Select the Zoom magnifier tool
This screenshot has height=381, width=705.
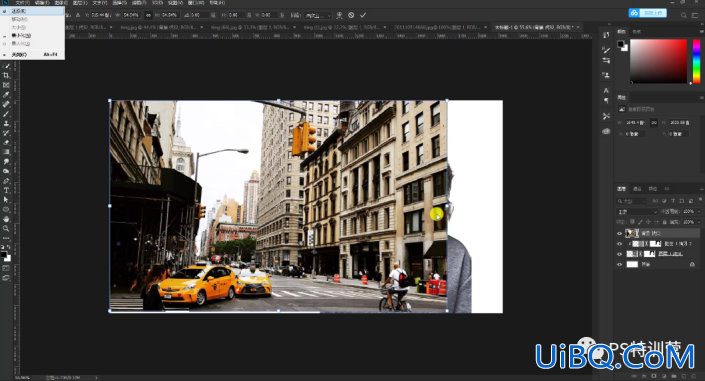6,229
